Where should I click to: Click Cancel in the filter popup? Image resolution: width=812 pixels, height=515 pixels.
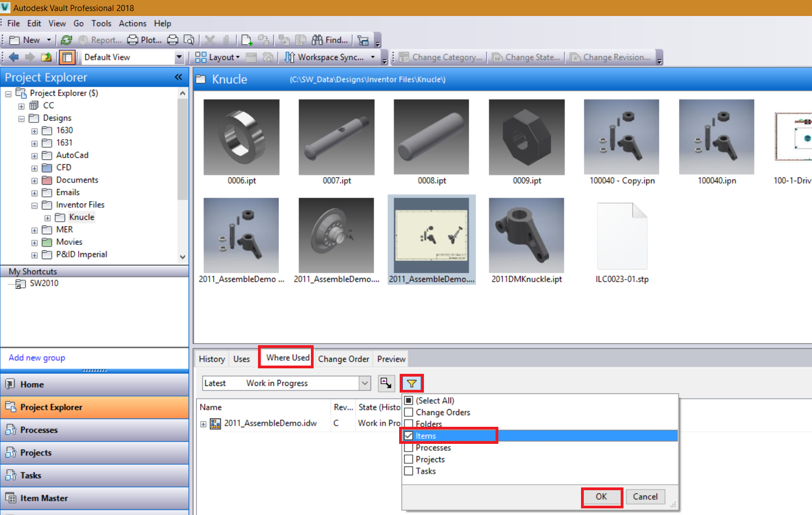point(645,497)
